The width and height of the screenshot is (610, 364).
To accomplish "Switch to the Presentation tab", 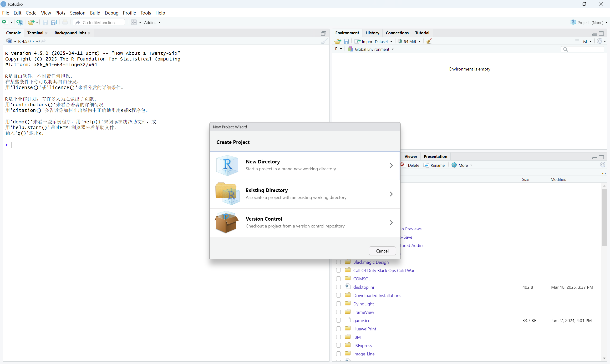I will (435, 157).
